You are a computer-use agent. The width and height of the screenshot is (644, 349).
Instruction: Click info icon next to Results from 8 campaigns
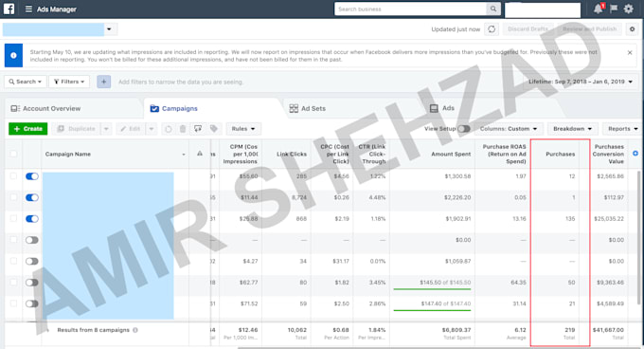[135, 330]
